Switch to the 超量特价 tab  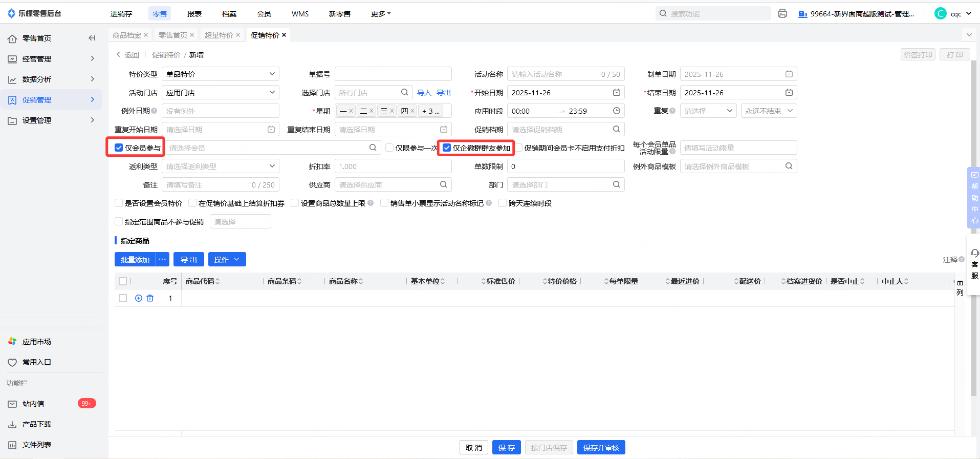[x=219, y=35]
